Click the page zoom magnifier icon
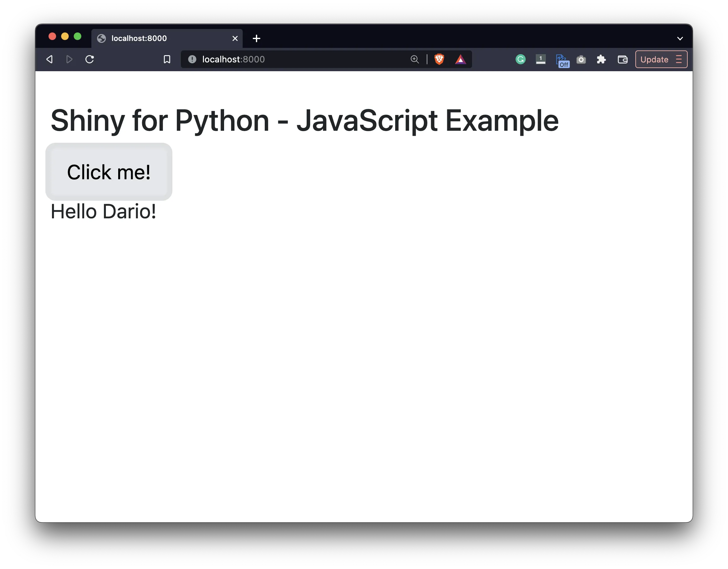 [x=414, y=59]
